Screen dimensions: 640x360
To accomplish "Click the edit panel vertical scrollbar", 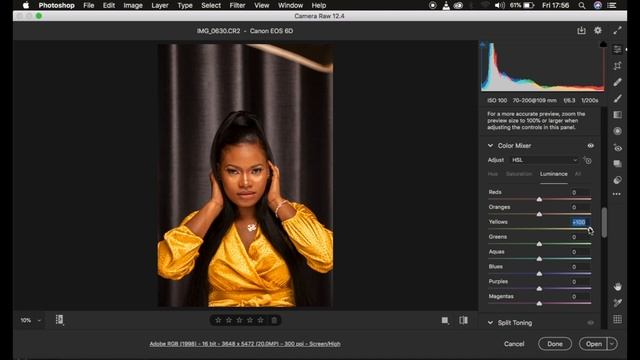I will coord(604,222).
